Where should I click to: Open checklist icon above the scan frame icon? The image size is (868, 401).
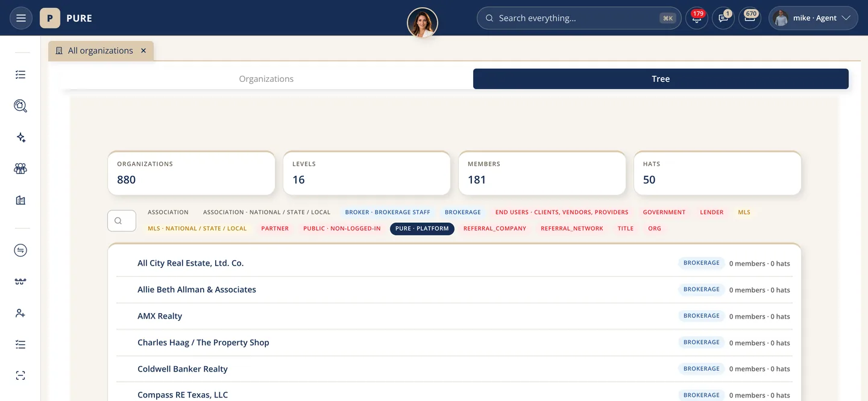tap(20, 344)
